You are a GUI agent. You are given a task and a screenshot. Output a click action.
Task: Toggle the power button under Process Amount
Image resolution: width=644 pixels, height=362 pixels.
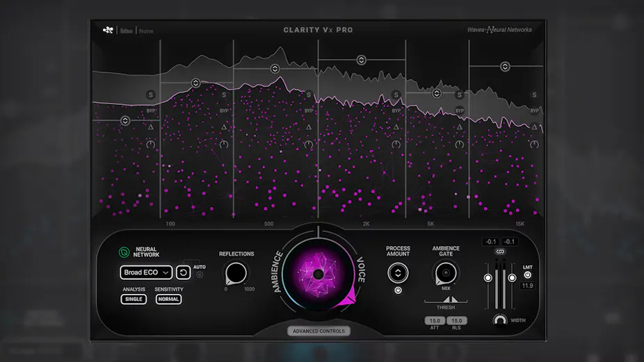(398, 290)
